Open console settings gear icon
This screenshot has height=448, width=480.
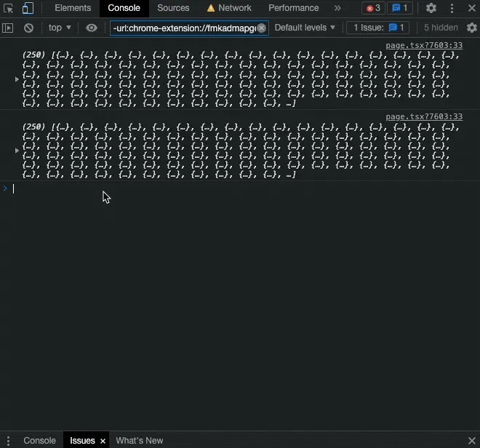click(x=472, y=28)
